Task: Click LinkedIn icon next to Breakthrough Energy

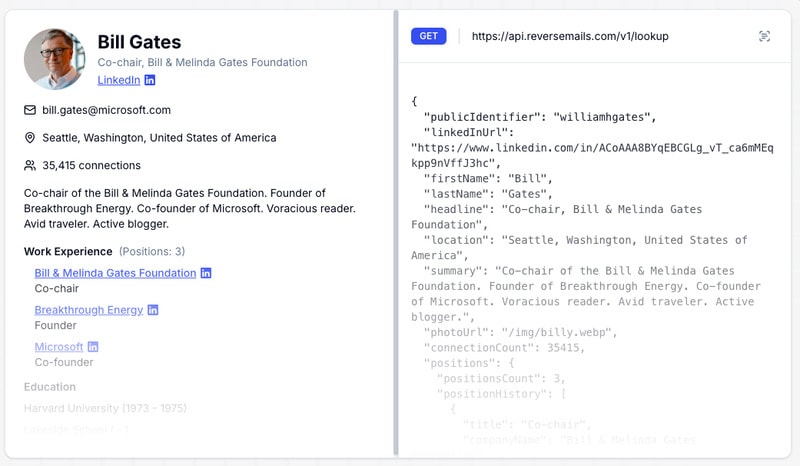Action: coord(153,310)
